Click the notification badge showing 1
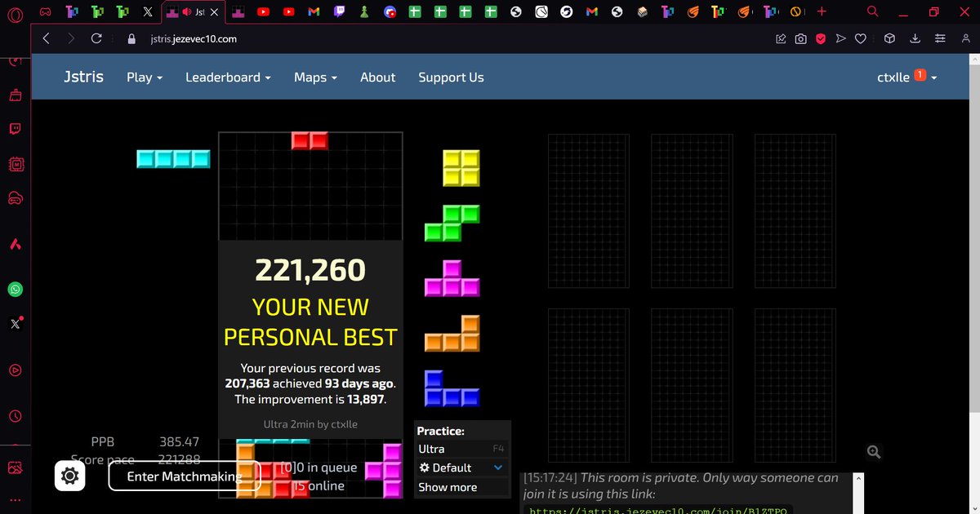 920,74
